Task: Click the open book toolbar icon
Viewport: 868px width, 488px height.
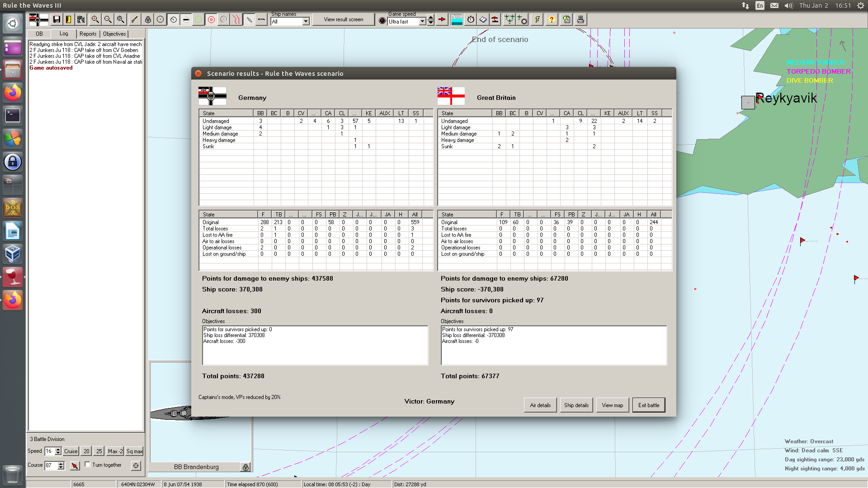Action: (483, 19)
